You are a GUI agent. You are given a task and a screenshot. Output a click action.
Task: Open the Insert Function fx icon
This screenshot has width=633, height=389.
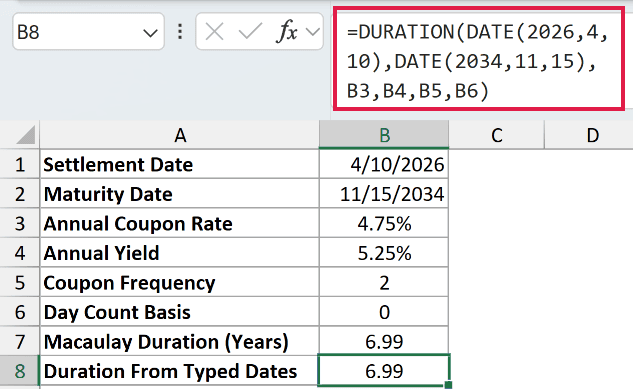tap(287, 31)
